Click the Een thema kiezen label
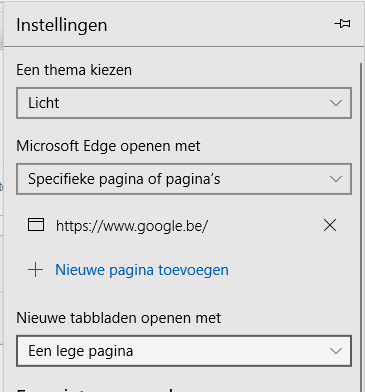Screen dimensions: 365x392 pos(74,70)
